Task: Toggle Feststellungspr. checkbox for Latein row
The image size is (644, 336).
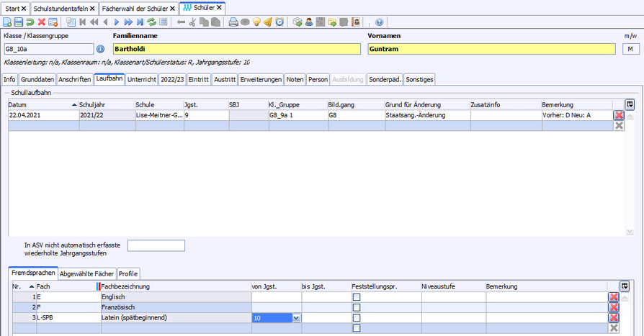Action: click(x=357, y=317)
